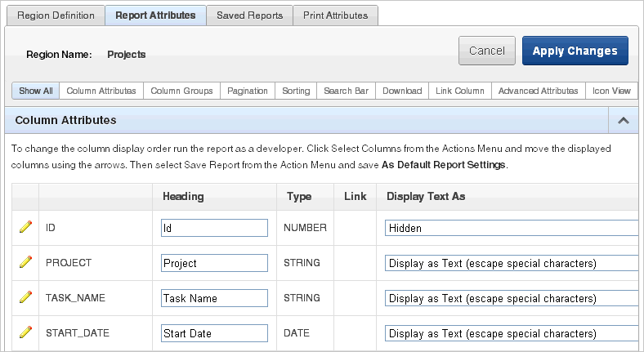Select the Show All filter
Screen dimensions: 644x352
click(x=36, y=91)
